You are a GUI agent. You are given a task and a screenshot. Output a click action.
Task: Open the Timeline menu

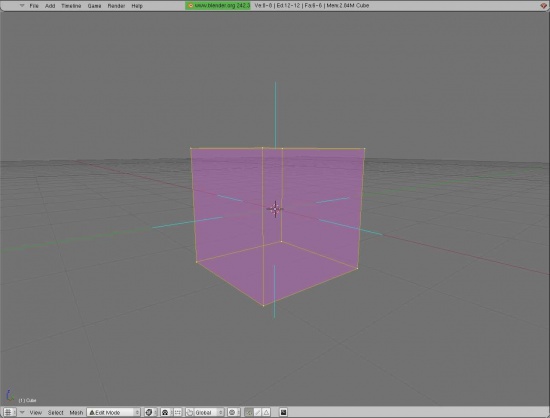(x=71, y=6)
